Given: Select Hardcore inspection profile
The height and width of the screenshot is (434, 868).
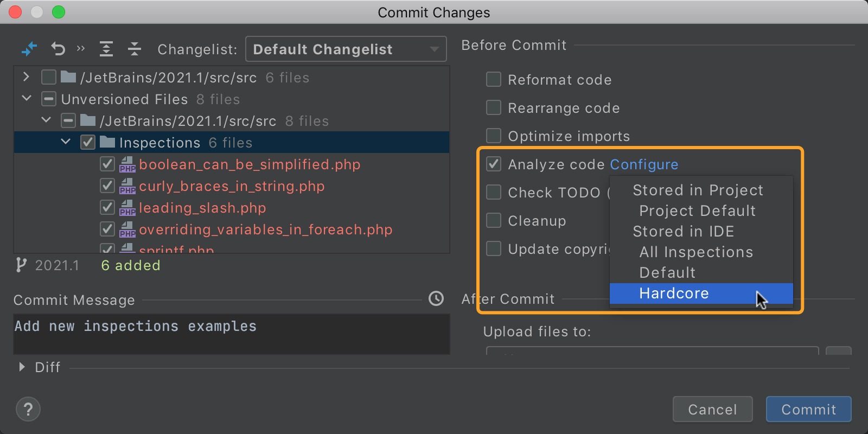Looking at the screenshot, I should (674, 293).
